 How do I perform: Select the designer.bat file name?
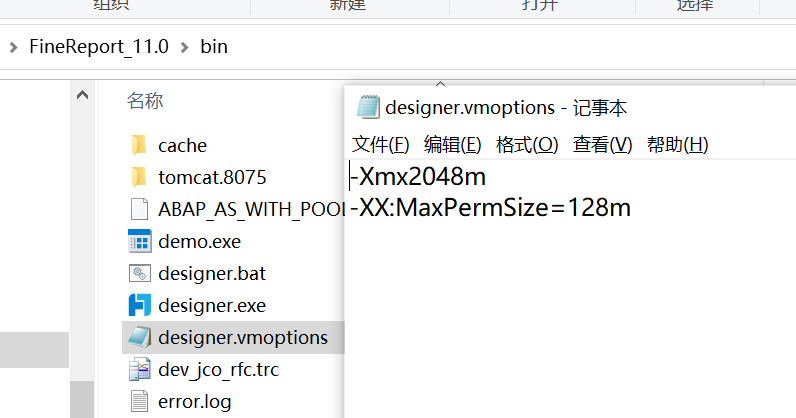click(x=212, y=273)
